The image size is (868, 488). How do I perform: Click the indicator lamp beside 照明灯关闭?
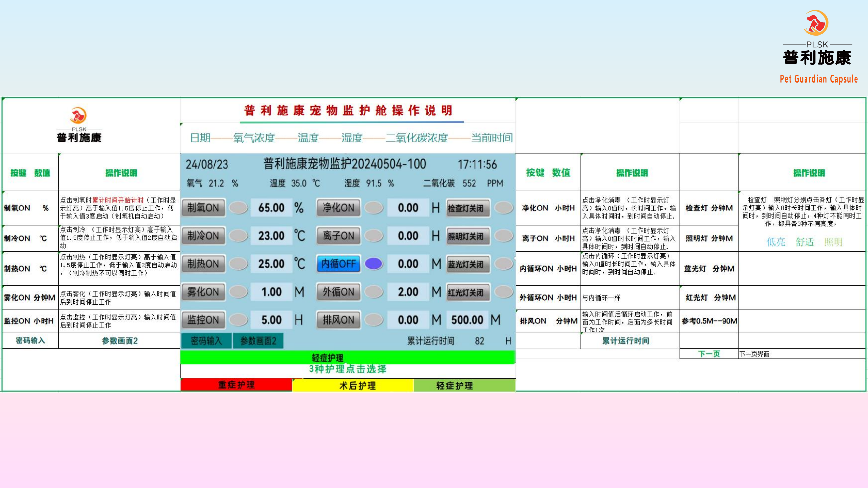click(504, 236)
